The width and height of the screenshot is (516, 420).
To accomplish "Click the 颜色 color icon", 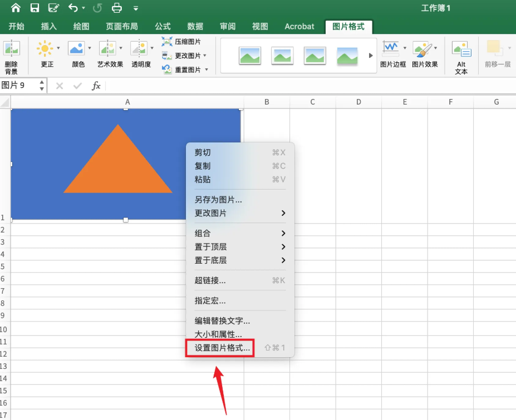I will pos(76,48).
